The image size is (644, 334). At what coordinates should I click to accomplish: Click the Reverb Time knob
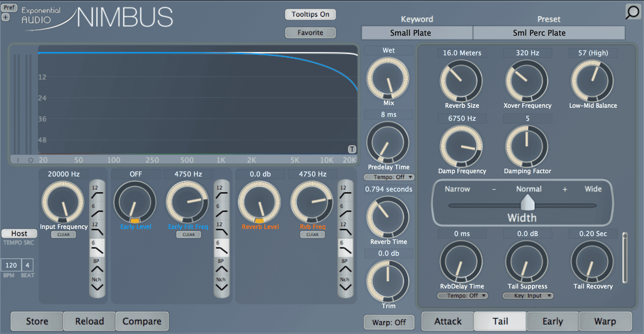coord(388,217)
